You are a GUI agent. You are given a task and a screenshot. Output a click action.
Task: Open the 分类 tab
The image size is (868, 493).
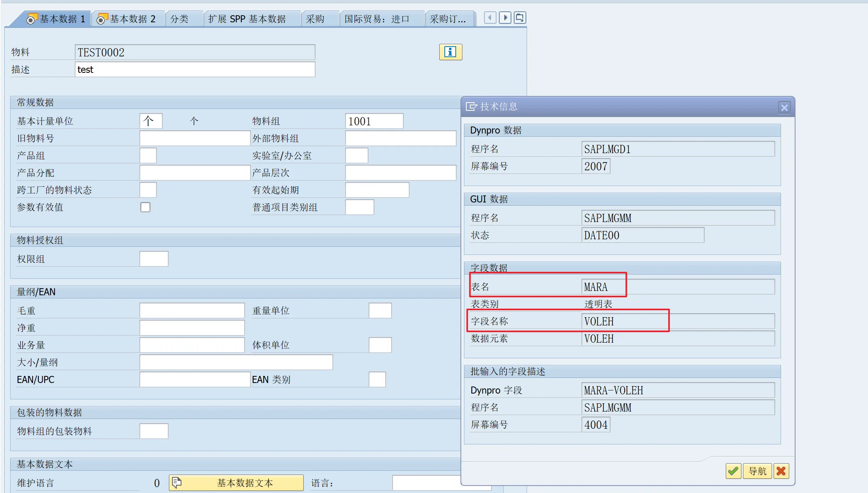(x=179, y=19)
